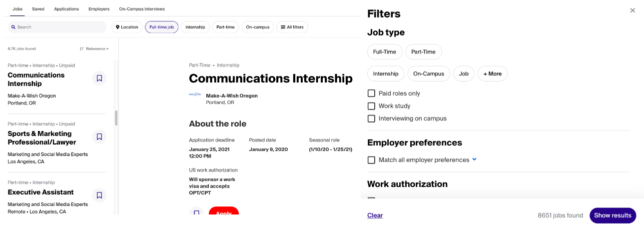Tick Interviewing on campus option
This screenshot has width=644, height=228.
(371, 118)
